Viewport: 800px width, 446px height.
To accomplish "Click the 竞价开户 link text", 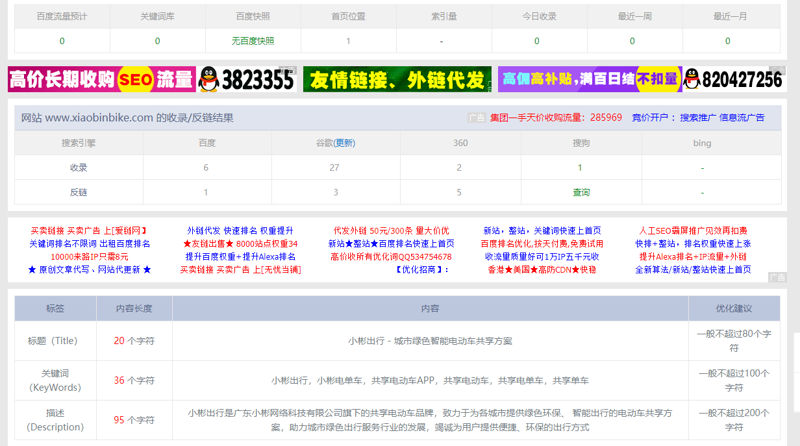I will pyautogui.click(x=649, y=117).
